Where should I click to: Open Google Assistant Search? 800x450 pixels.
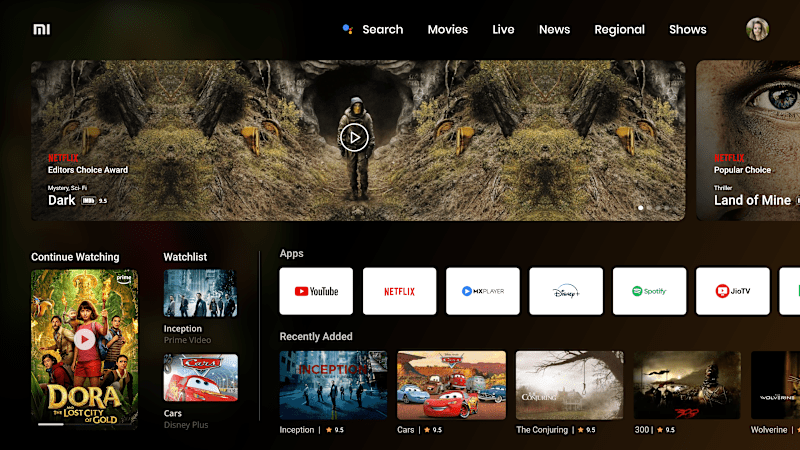tap(373, 30)
